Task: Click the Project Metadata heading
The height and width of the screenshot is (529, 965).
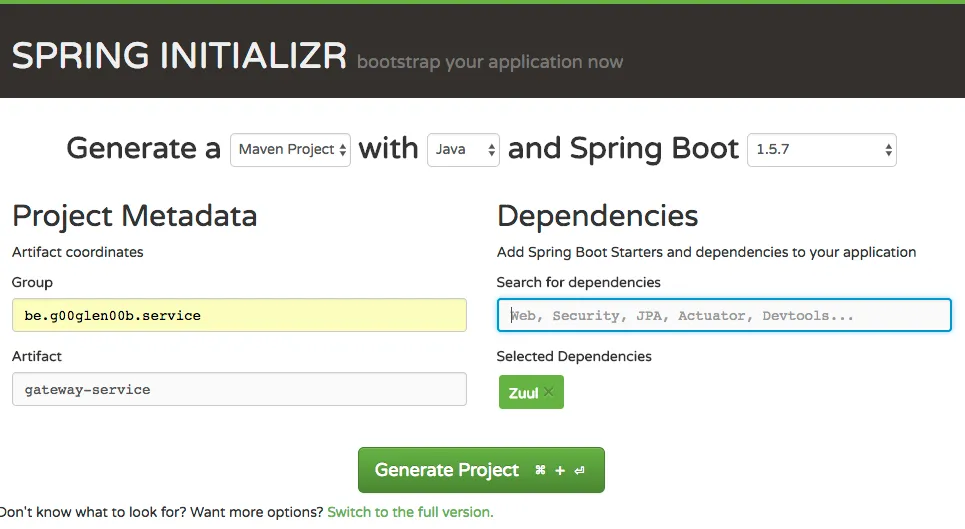Action: click(x=134, y=216)
